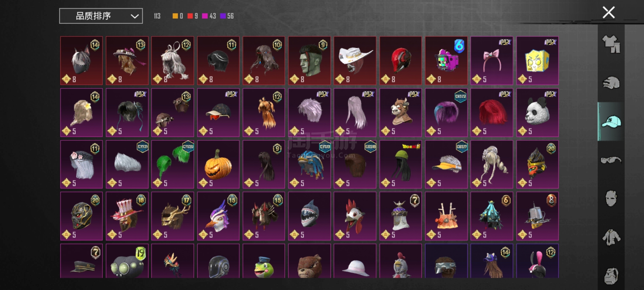The width and height of the screenshot is (644, 290).
Task: Select the gloves category icon in sidebar
Action: (611, 83)
